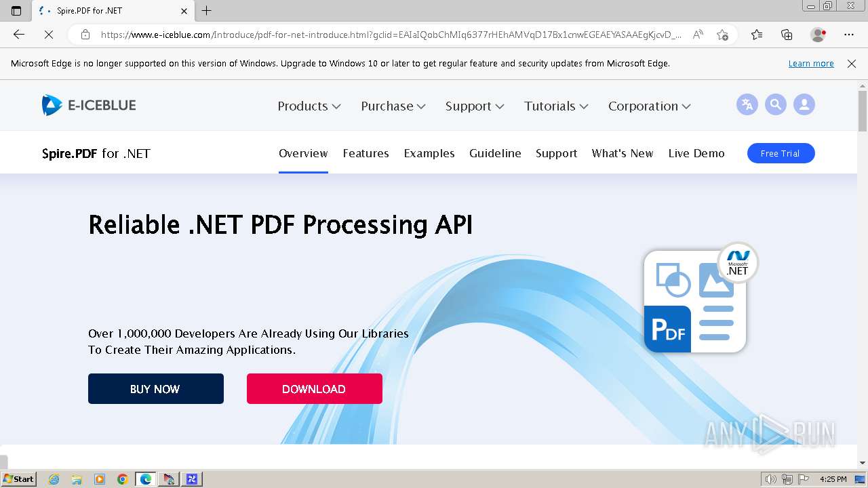Viewport: 868px width, 488px height.
Task: Click the red DOWNLOAD button
Action: tap(315, 388)
